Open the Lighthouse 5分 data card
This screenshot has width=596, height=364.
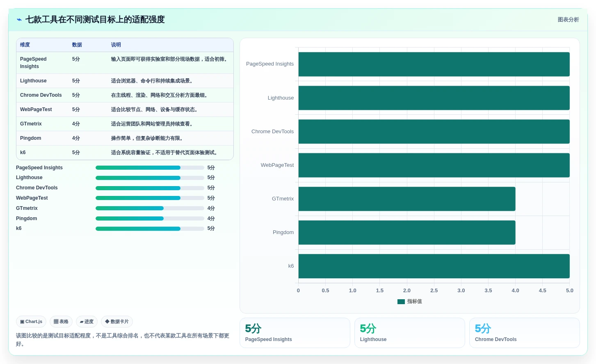(410, 333)
